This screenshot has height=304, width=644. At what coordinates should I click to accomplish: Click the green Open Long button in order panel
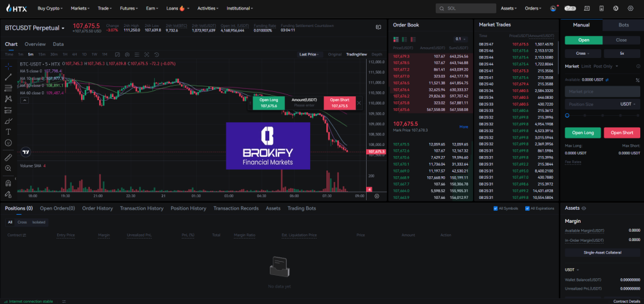(x=582, y=133)
